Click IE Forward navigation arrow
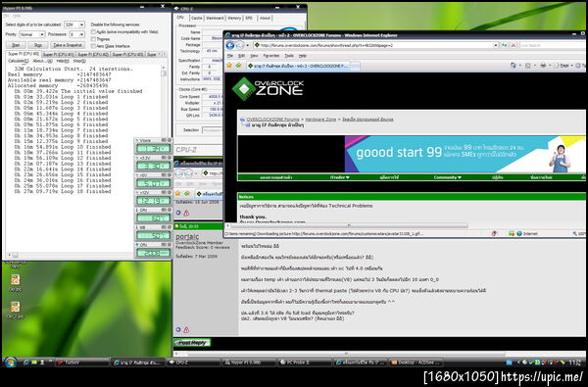The height and width of the screenshot is (387, 588). [x=240, y=46]
